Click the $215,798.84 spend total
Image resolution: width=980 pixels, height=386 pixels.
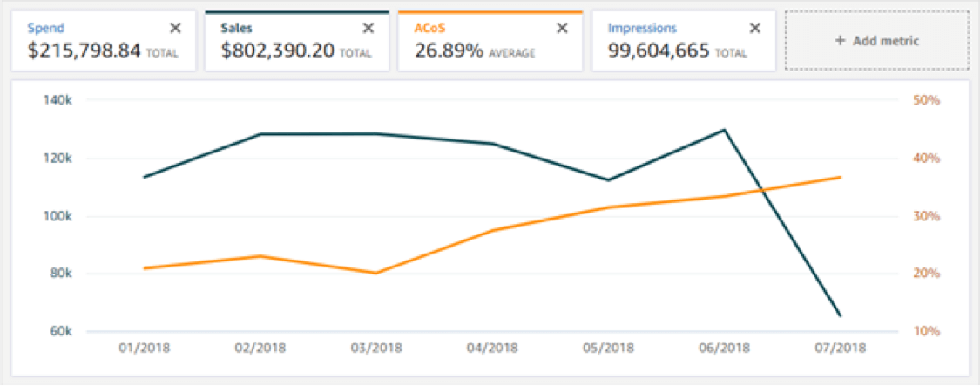84,51
